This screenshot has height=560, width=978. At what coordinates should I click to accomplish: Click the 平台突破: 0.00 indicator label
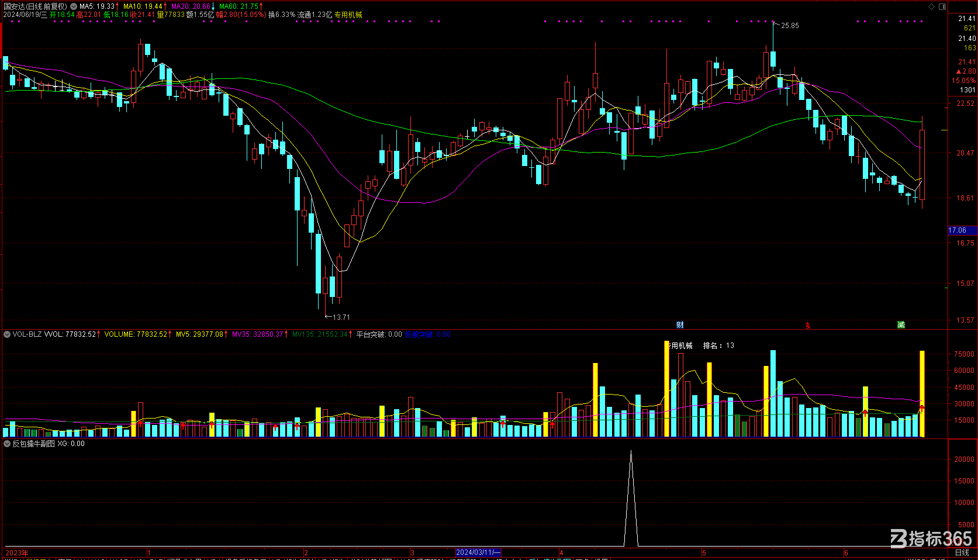point(379,334)
